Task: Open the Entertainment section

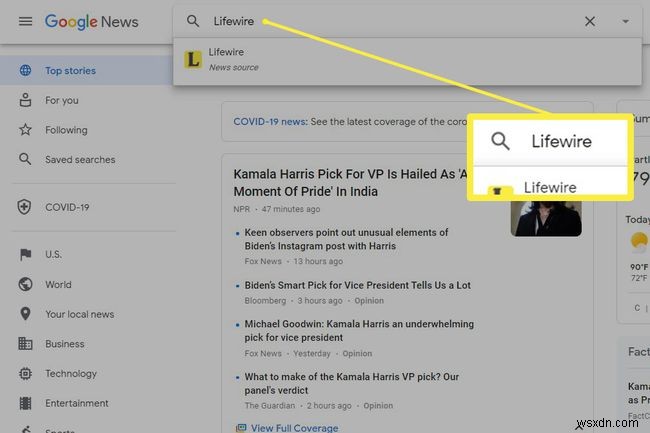Action: (x=77, y=403)
